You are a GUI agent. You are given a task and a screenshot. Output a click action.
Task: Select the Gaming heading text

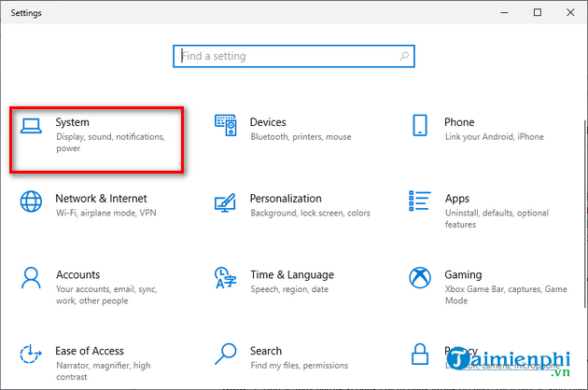click(x=463, y=275)
